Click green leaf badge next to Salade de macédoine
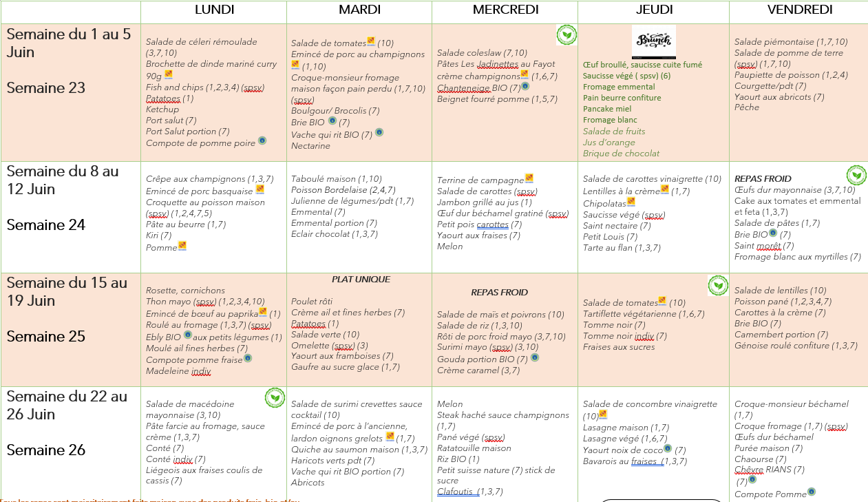The height and width of the screenshot is (502, 868). [x=275, y=398]
